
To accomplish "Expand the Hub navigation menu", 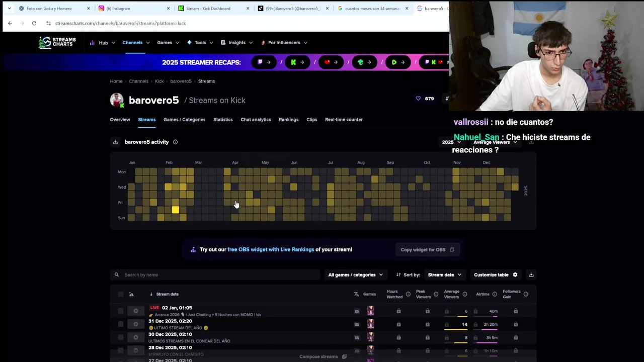I will click(x=103, y=43).
